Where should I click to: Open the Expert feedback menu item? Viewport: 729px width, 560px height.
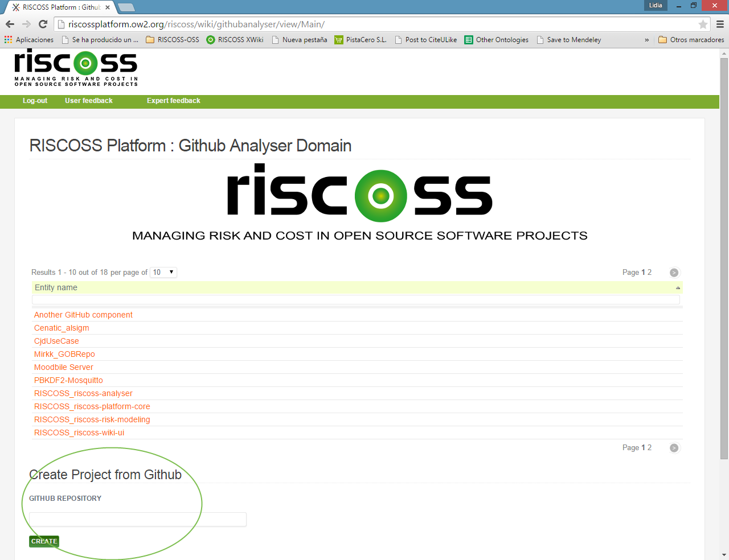click(x=173, y=101)
